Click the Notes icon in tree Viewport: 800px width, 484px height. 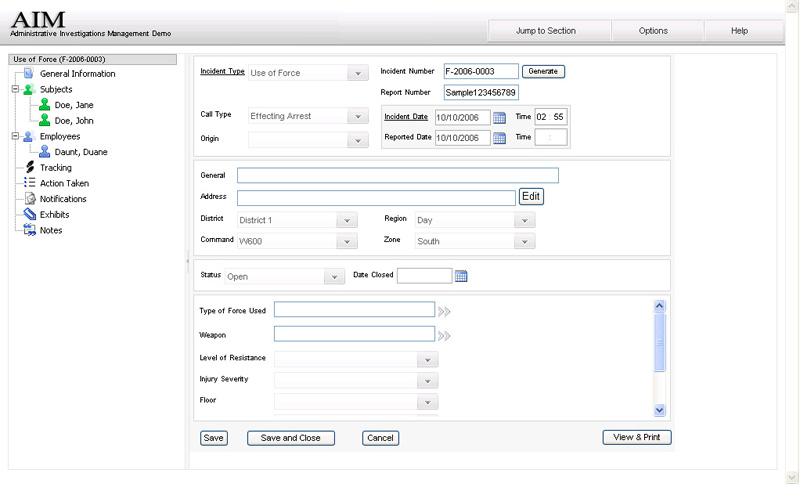[30, 231]
